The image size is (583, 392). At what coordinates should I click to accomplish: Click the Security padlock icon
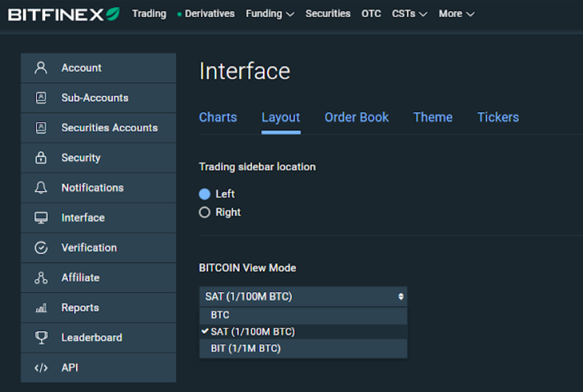coord(41,158)
